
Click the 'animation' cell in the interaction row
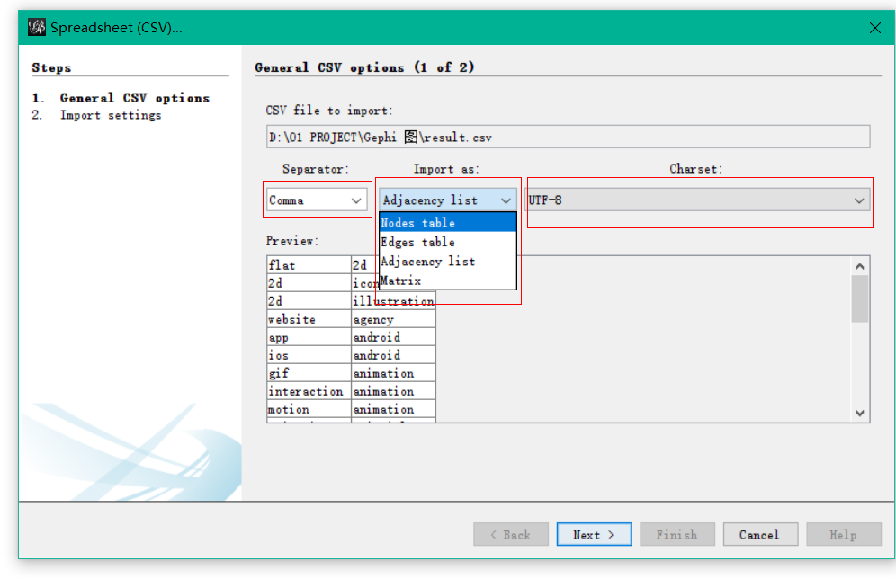pyautogui.click(x=393, y=391)
